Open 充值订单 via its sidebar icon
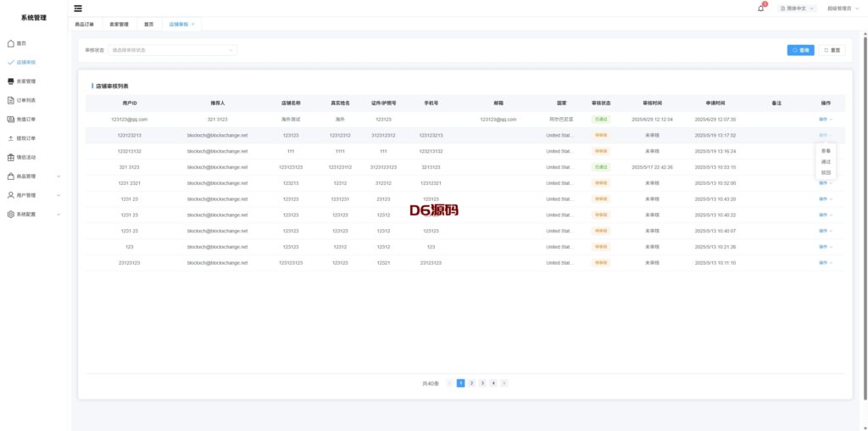This screenshot has width=868, height=431. pos(10,119)
